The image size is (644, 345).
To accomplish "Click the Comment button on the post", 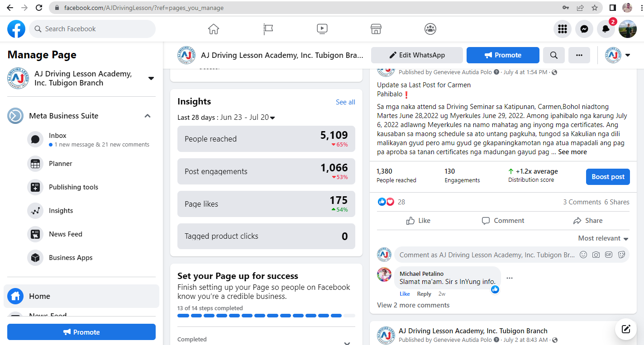I will pos(503,221).
